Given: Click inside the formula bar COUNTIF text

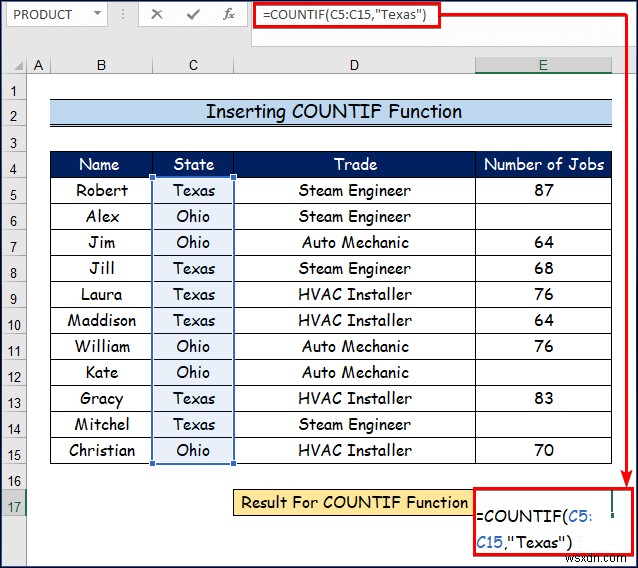Looking at the screenshot, I should tap(344, 15).
